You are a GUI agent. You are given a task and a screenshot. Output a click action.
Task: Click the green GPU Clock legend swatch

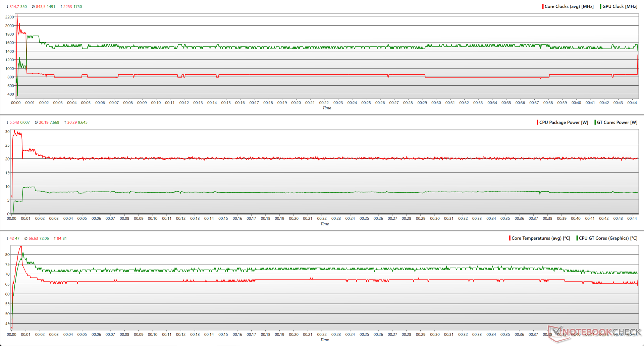[600, 6]
